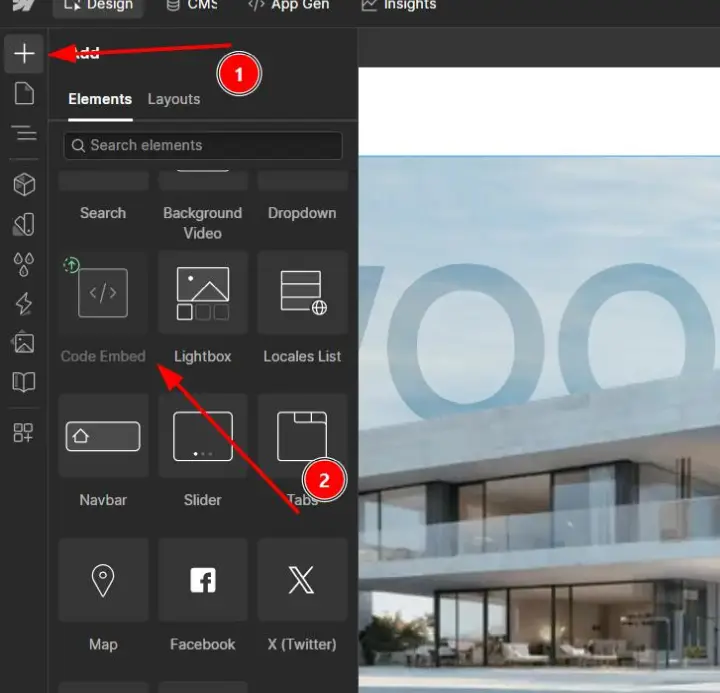The image size is (720, 693).
Task: Open the Interactions lightning bolt icon
Action: coord(24,304)
